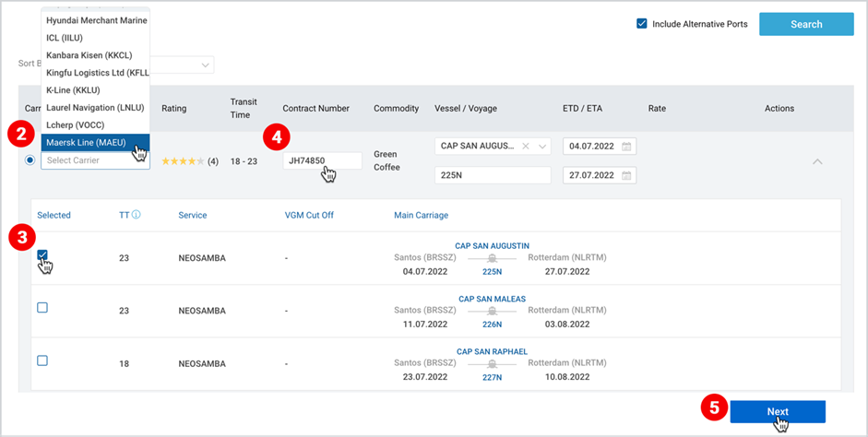Check the CAP SAN MALEAS sailing checkbox

tap(42, 308)
